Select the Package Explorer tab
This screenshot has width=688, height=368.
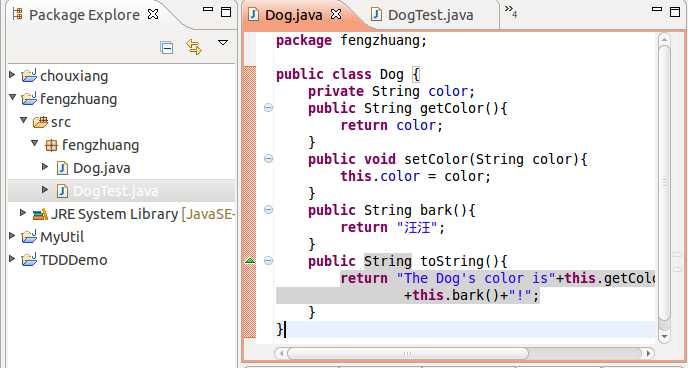(84, 15)
